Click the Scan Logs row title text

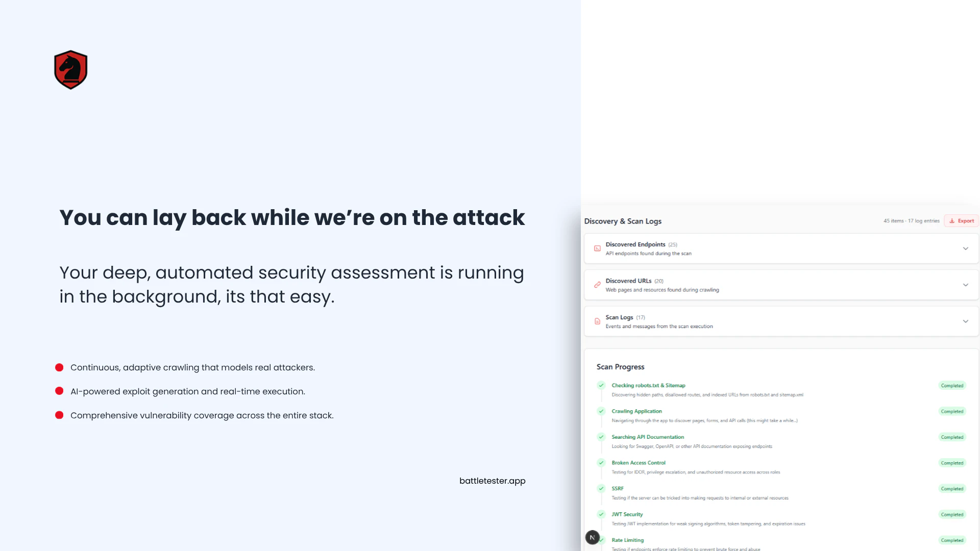[619, 317]
